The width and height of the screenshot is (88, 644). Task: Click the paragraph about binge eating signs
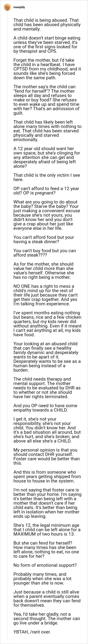[x=47, y=45]
